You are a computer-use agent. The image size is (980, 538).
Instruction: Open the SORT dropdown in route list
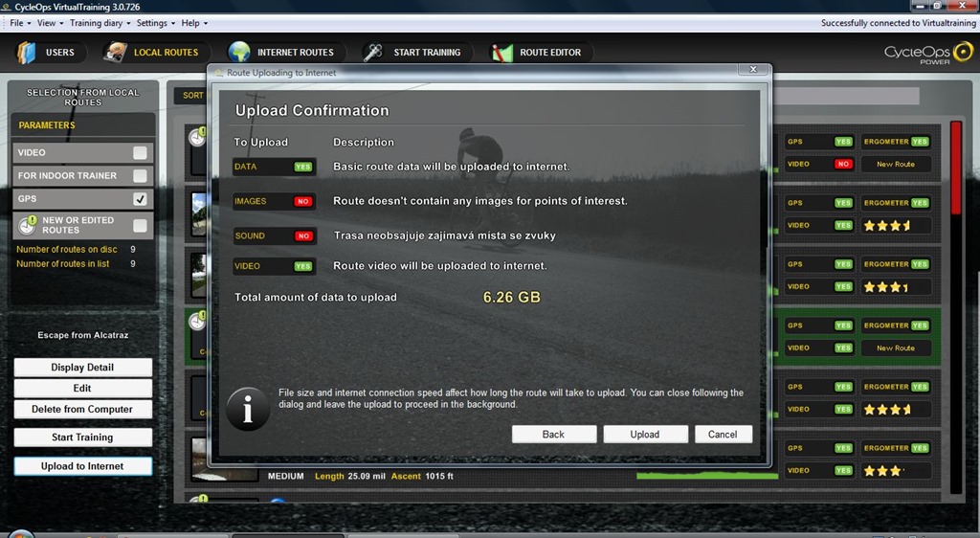[x=191, y=95]
